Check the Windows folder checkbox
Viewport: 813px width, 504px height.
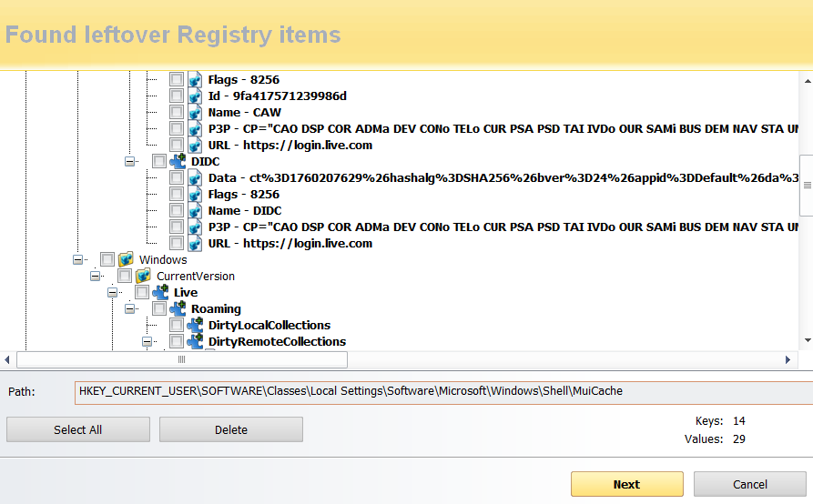pyautogui.click(x=107, y=259)
